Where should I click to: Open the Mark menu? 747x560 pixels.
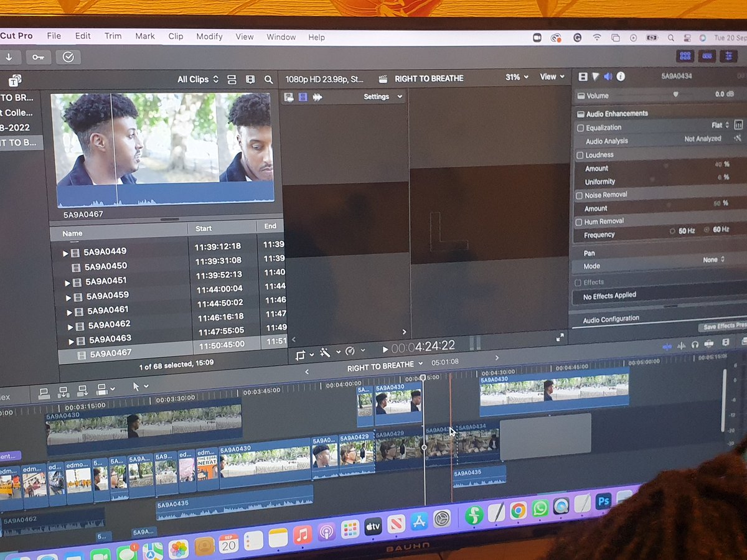pos(145,36)
